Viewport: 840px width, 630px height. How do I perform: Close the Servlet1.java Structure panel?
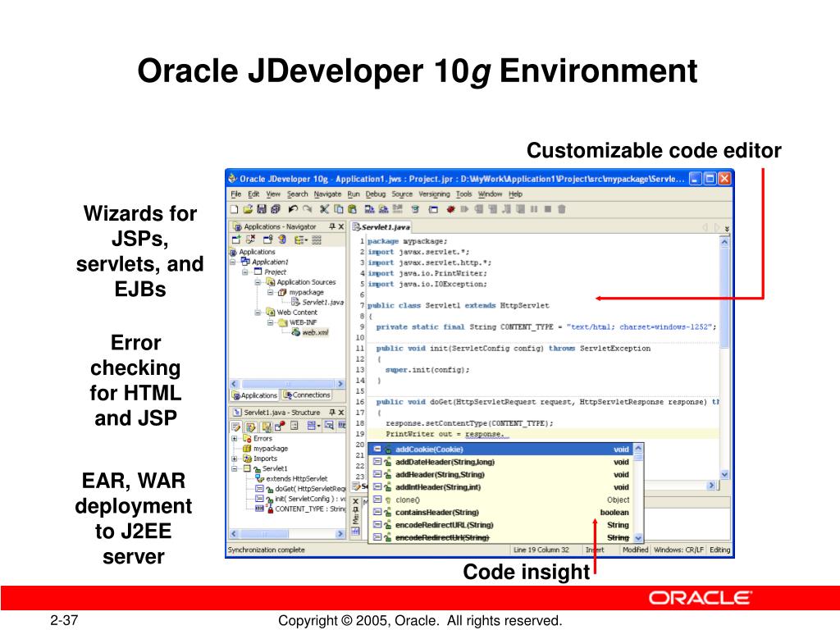pyautogui.click(x=340, y=413)
